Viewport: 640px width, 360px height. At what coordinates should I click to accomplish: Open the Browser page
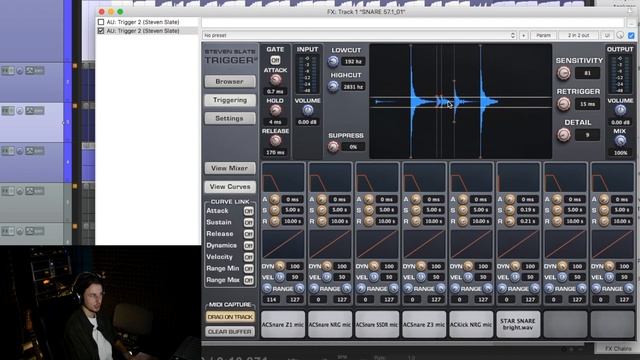click(x=230, y=82)
